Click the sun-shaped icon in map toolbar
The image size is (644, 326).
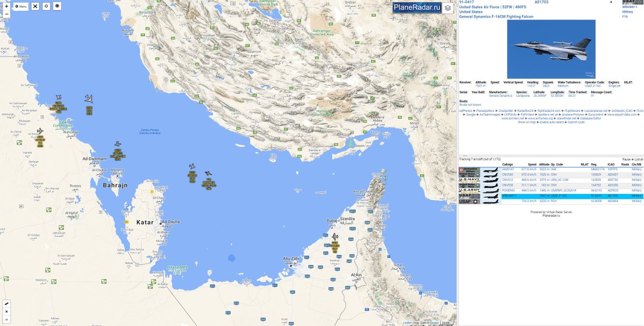tap(57, 6)
